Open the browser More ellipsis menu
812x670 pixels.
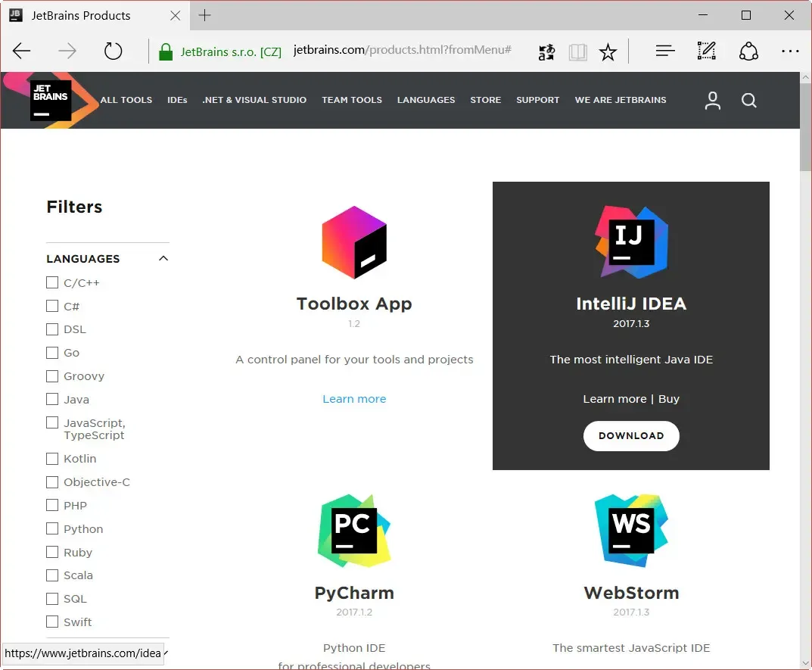(790, 51)
